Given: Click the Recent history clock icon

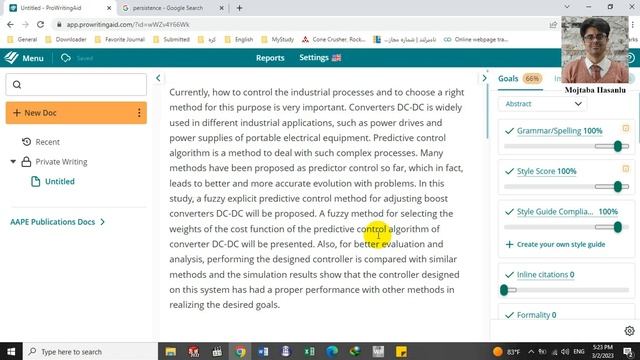Looking at the screenshot, I should tap(27, 142).
